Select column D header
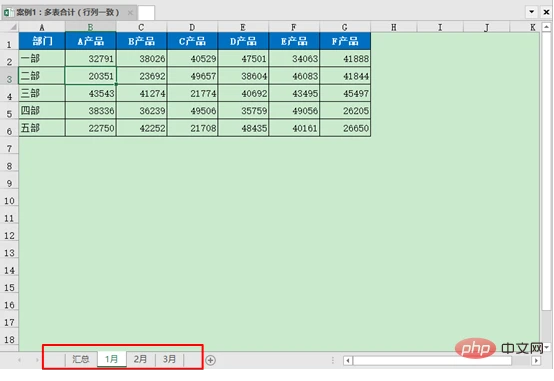 pos(192,27)
